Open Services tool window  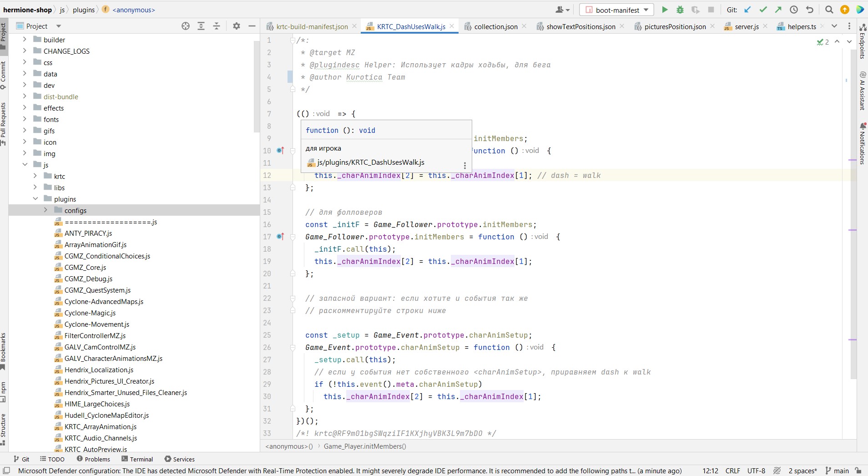point(179,459)
